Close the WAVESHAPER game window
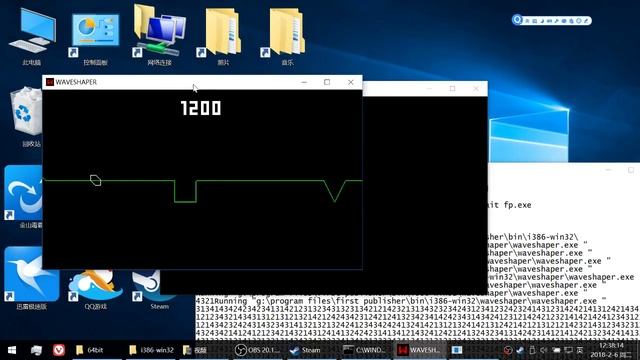Viewport: 640px width, 360px height. pyautogui.click(x=351, y=82)
